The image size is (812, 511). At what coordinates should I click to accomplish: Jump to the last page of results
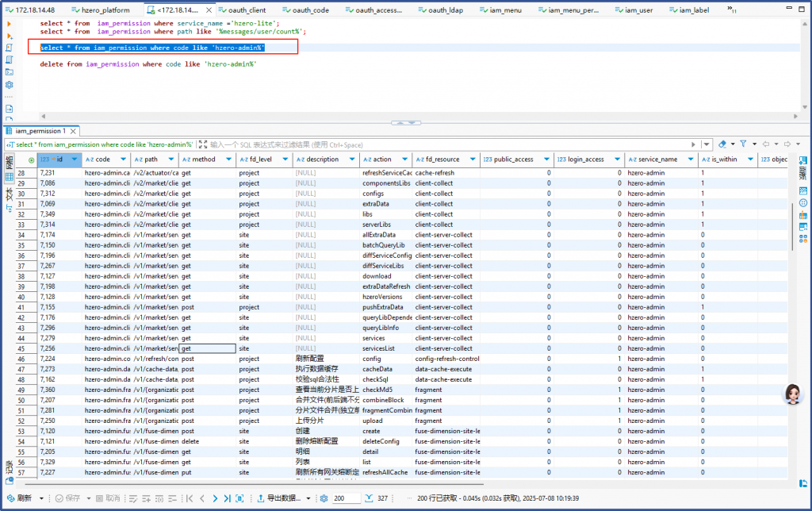[228, 498]
